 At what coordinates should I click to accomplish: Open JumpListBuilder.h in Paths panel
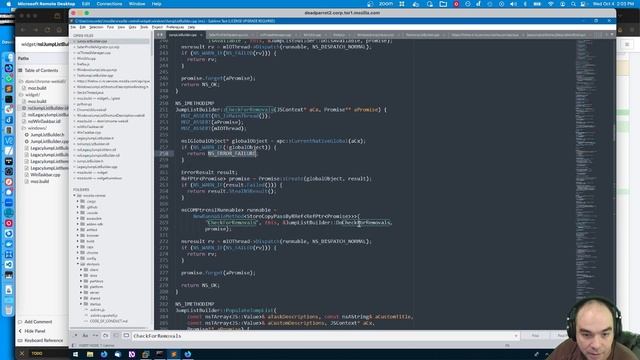click(47, 135)
